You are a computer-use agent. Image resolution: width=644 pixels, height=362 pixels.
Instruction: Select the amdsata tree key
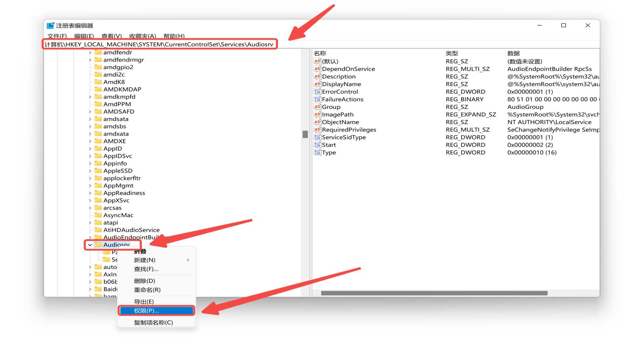(x=116, y=119)
